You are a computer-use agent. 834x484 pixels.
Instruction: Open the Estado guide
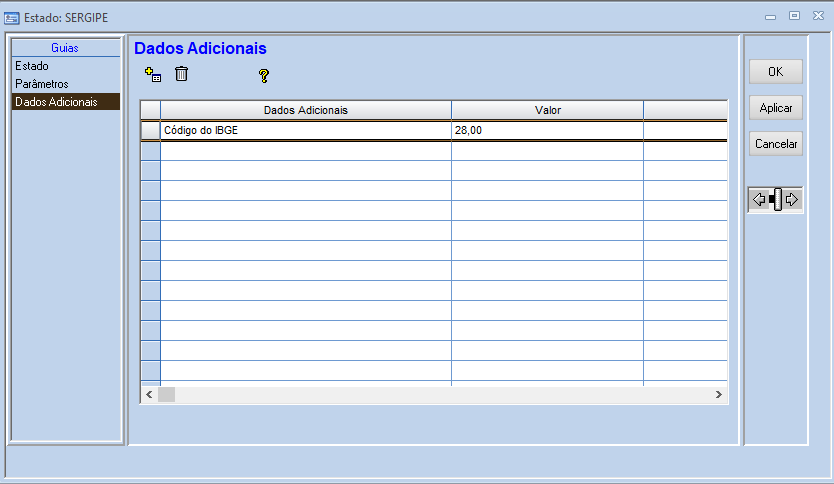32,66
